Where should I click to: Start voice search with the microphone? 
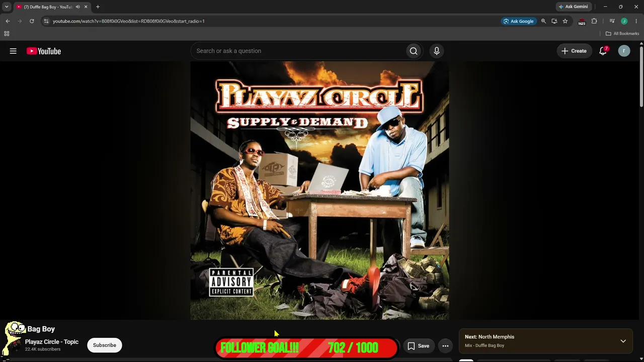(437, 51)
